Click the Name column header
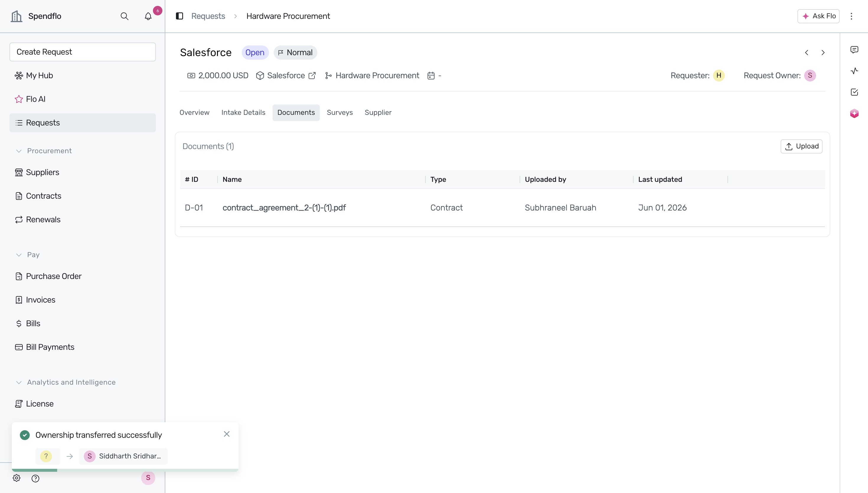The height and width of the screenshot is (493, 868). [232, 179]
